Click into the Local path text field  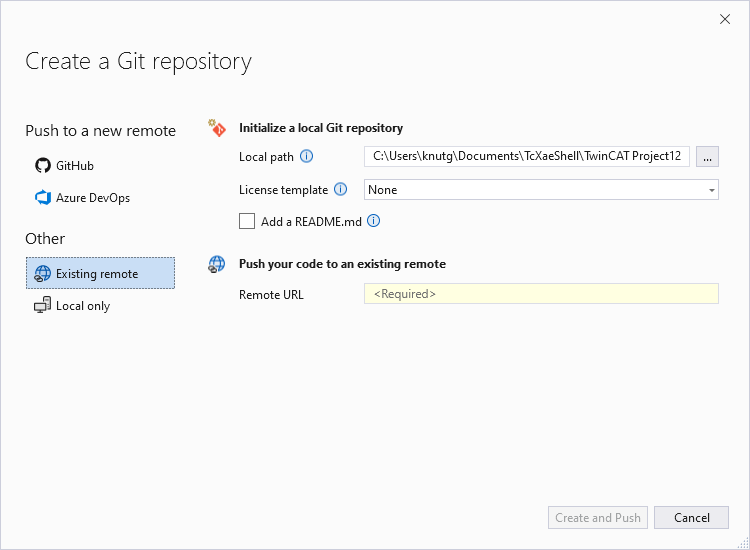click(x=527, y=156)
